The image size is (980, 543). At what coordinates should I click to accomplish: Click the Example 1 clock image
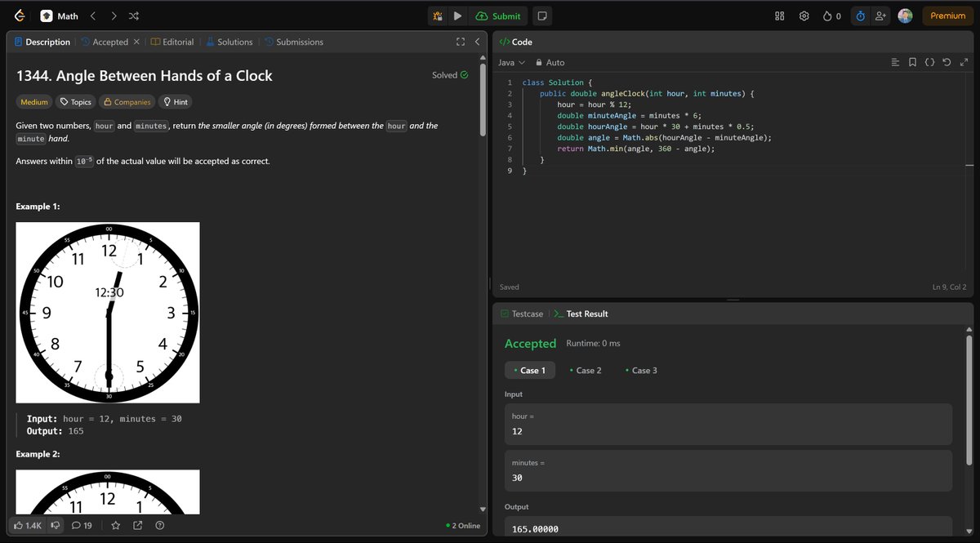108,313
